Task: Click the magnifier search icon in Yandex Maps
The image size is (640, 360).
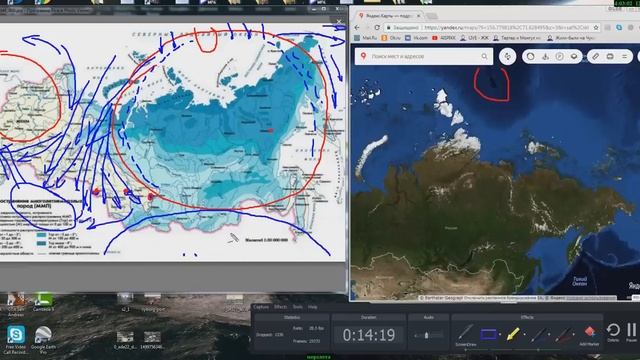Action: coord(484,56)
